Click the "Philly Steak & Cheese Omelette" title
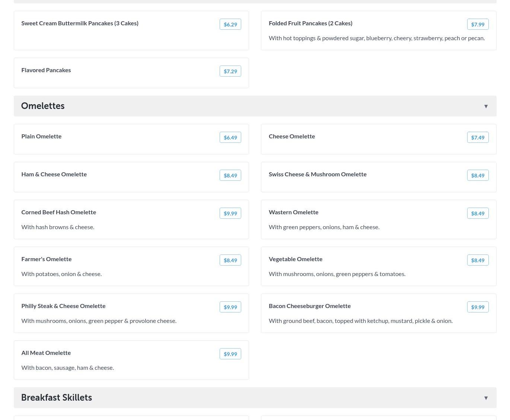Viewport: 510px width, 420px height. 63,306
